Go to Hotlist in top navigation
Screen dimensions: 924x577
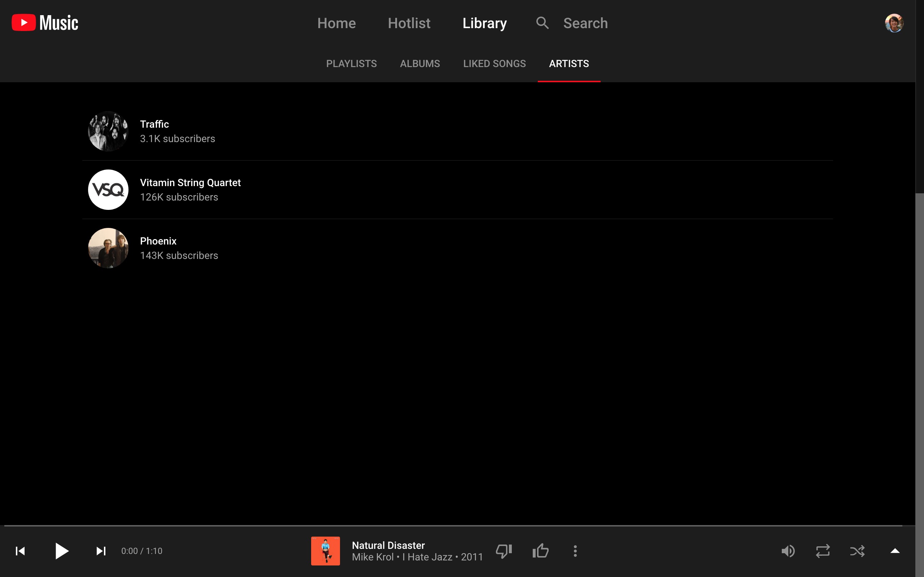(x=409, y=23)
